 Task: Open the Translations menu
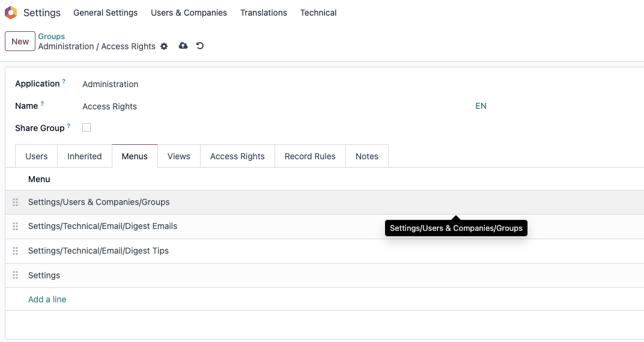(264, 13)
